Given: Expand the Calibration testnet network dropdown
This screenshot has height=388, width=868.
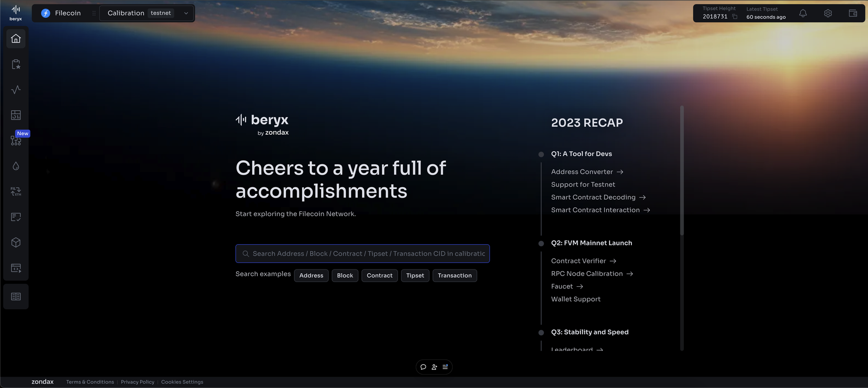Looking at the screenshot, I should (147, 13).
